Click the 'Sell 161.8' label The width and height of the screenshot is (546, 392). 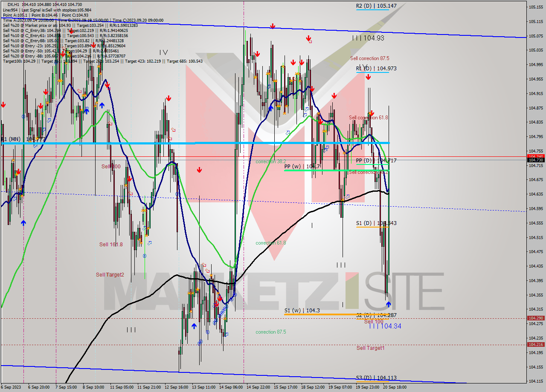(111, 245)
